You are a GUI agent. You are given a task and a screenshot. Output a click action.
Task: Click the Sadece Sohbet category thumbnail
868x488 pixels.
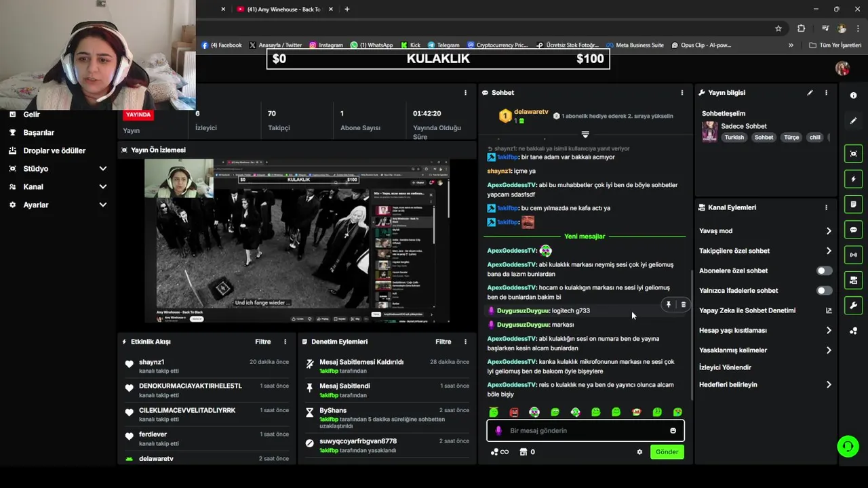[x=709, y=131]
